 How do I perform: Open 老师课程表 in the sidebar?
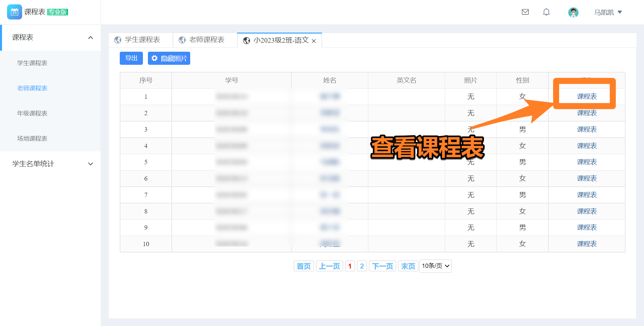click(32, 88)
